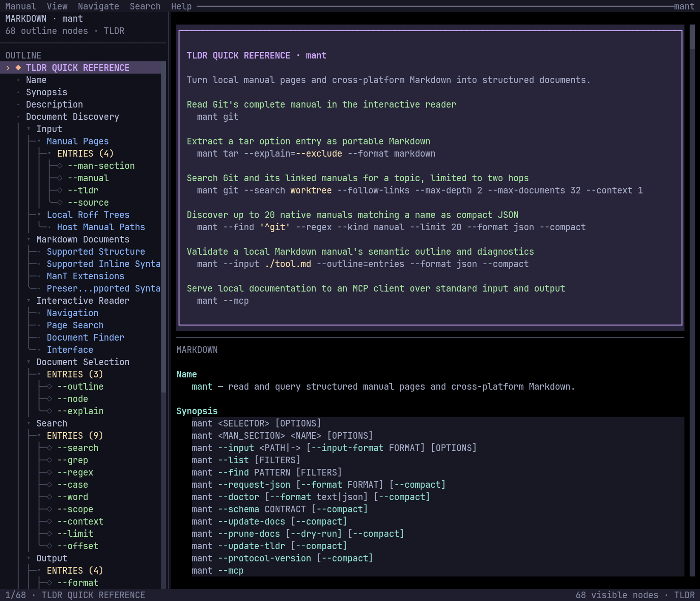Click the --update-tldr synopsis line
Screen dimensions: 700x601
[x=270, y=546]
